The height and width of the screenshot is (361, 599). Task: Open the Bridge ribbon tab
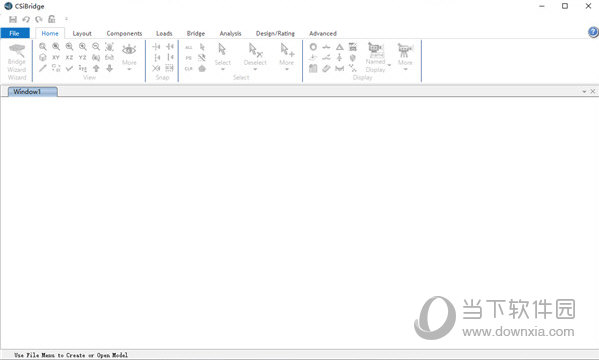(x=196, y=33)
